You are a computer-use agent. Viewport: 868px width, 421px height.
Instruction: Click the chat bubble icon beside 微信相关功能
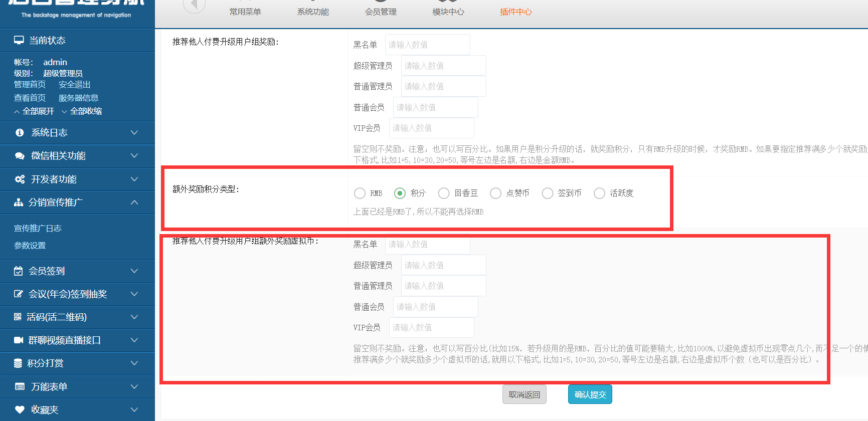tap(20, 156)
